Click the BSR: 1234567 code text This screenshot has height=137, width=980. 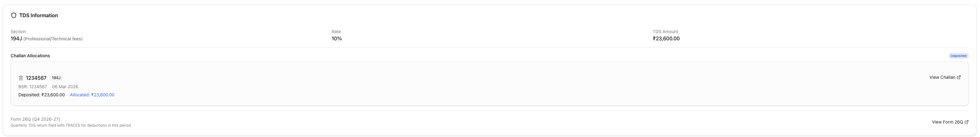[x=33, y=87]
